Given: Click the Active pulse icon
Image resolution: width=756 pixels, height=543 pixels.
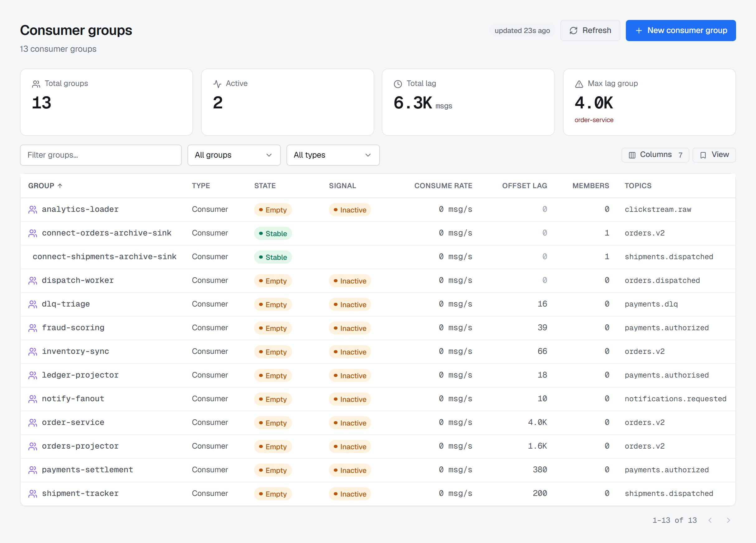Looking at the screenshot, I should [x=217, y=84].
